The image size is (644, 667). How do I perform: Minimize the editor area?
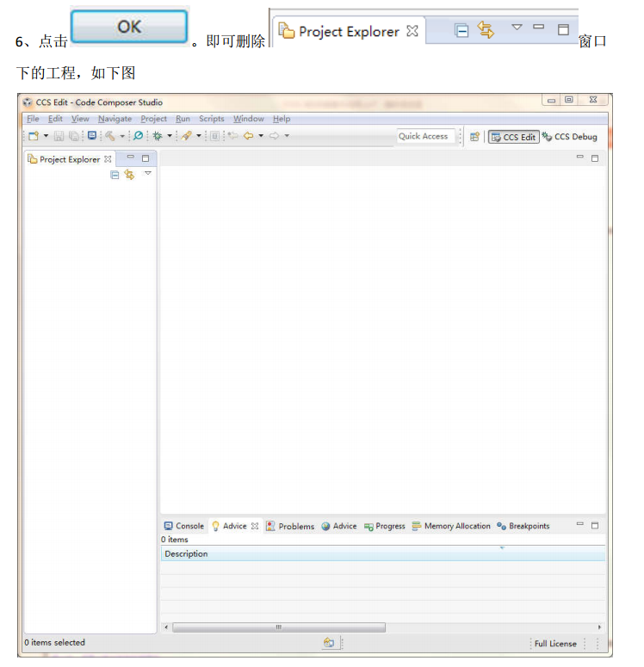point(579,157)
